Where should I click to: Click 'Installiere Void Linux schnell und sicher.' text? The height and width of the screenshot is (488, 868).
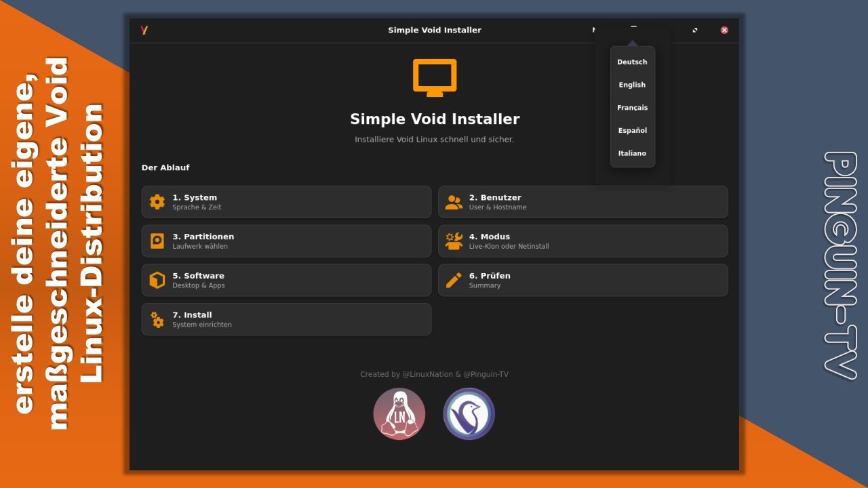click(435, 139)
